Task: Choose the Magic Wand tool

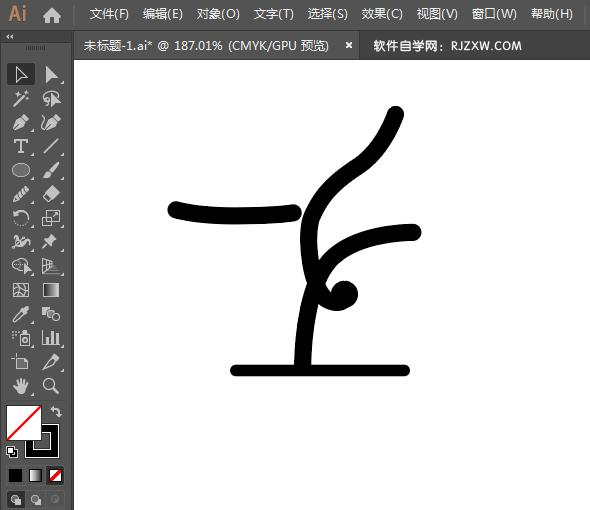Action: point(20,99)
